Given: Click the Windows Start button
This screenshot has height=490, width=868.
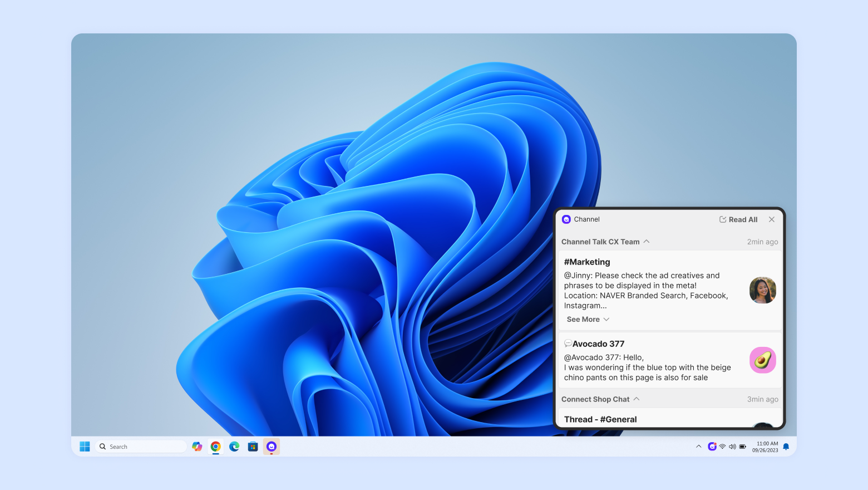Looking at the screenshot, I should pyautogui.click(x=85, y=447).
